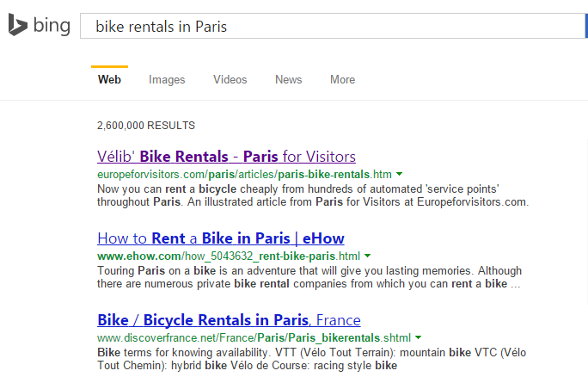Expand the discoverfrance.net URL dropdown arrow
This screenshot has width=588, height=377.
(418, 338)
